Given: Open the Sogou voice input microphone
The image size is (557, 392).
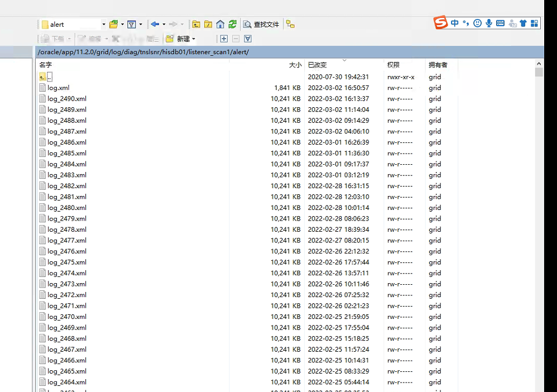Looking at the screenshot, I should [x=489, y=23].
